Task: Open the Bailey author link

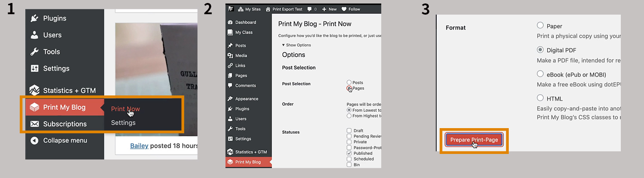Action: pyautogui.click(x=139, y=146)
